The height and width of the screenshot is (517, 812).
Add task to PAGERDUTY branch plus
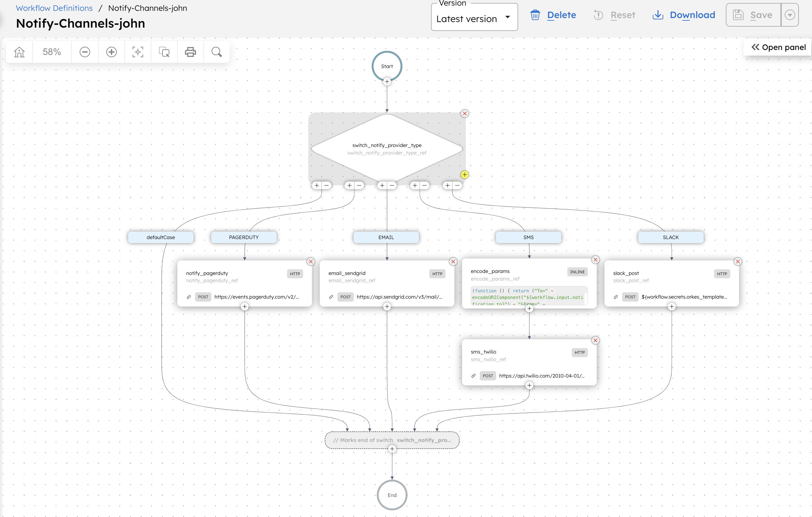pyautogui.click(x=349, y=185)
